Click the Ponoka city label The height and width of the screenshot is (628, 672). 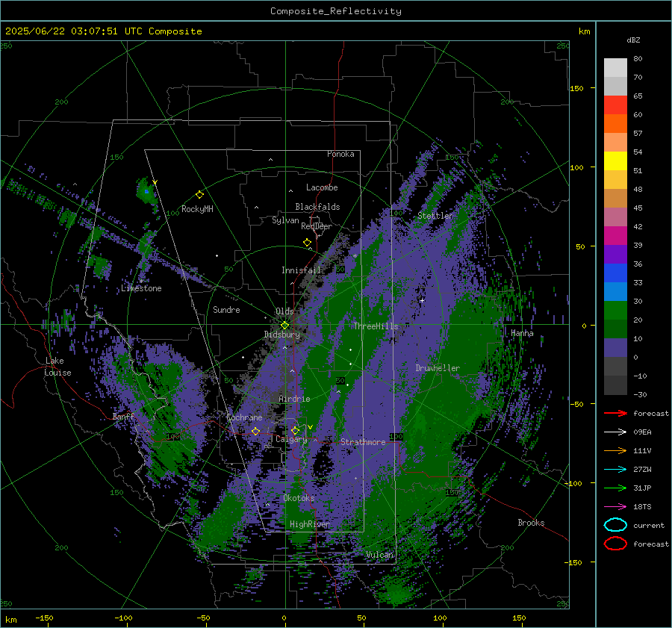coord(340,154)
